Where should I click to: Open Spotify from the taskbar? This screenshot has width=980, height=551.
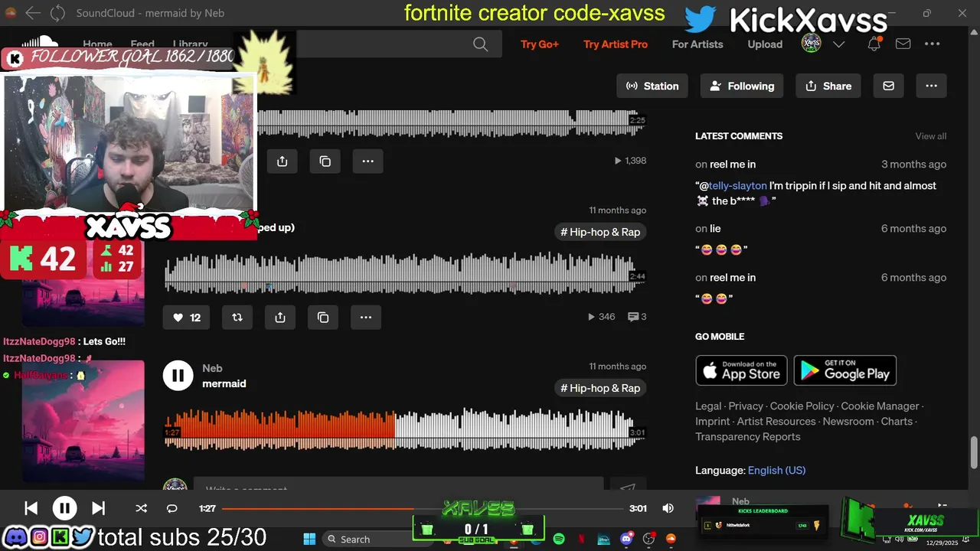[x=559, y=539]
